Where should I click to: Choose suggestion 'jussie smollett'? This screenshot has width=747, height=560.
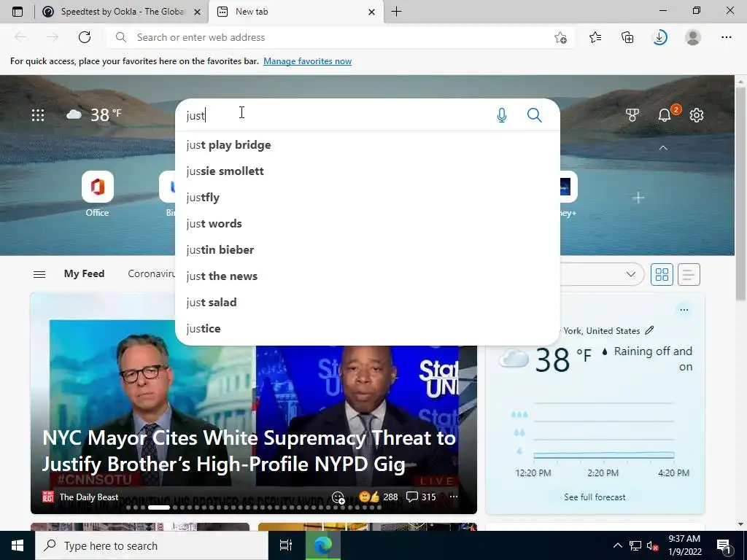click(x=368, y=171)
